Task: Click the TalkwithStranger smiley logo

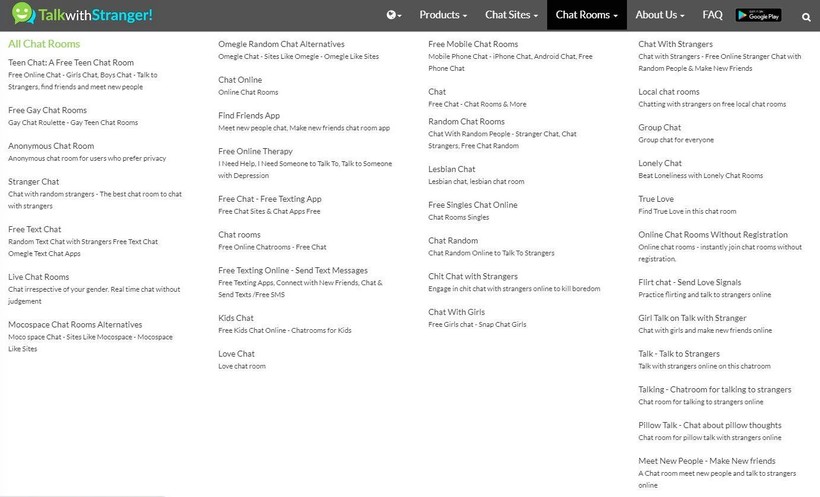Action: [x=23, y=14]
